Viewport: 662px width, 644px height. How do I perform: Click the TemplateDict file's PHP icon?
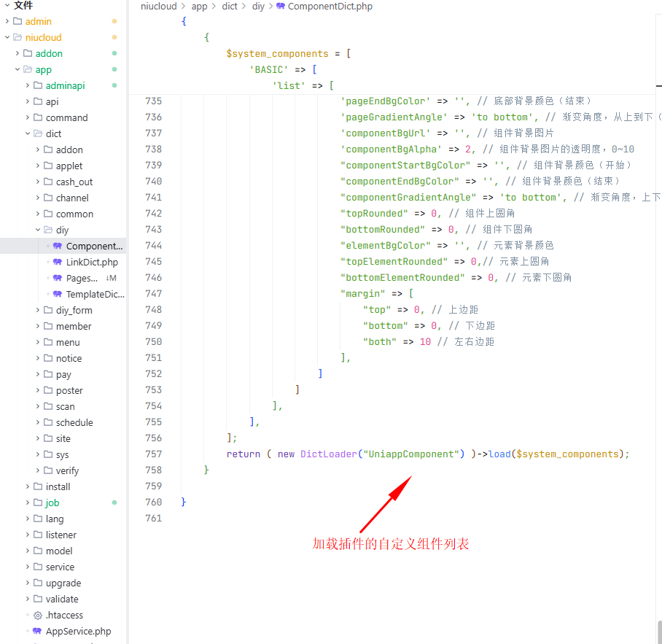58,295
